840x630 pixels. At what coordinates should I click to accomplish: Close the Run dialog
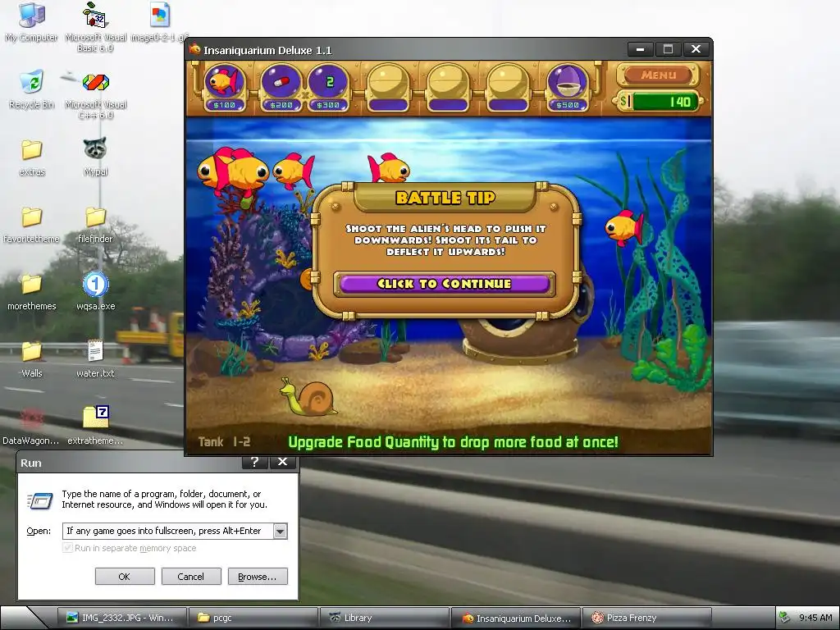(282, 462)
